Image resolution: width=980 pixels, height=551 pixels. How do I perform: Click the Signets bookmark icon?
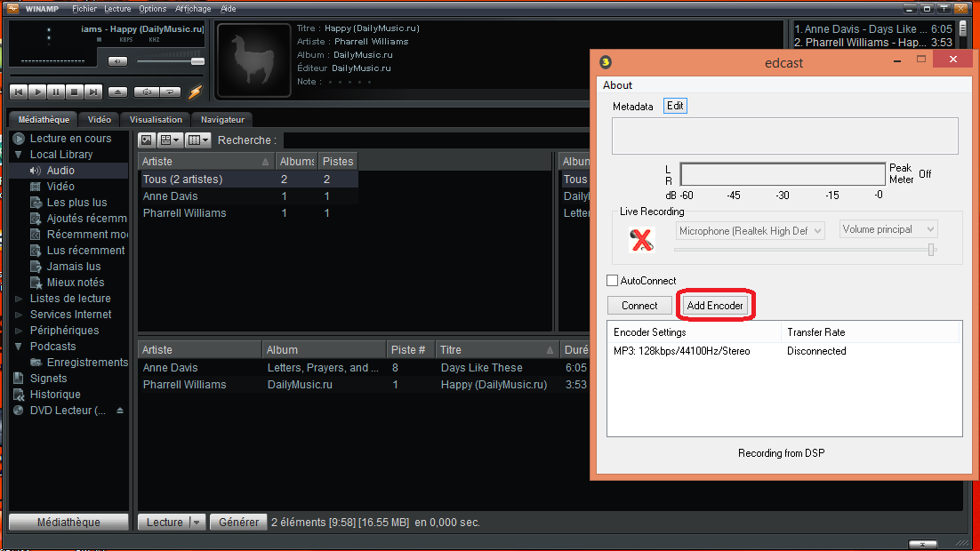pyautogui.click(x=19, y=378)
